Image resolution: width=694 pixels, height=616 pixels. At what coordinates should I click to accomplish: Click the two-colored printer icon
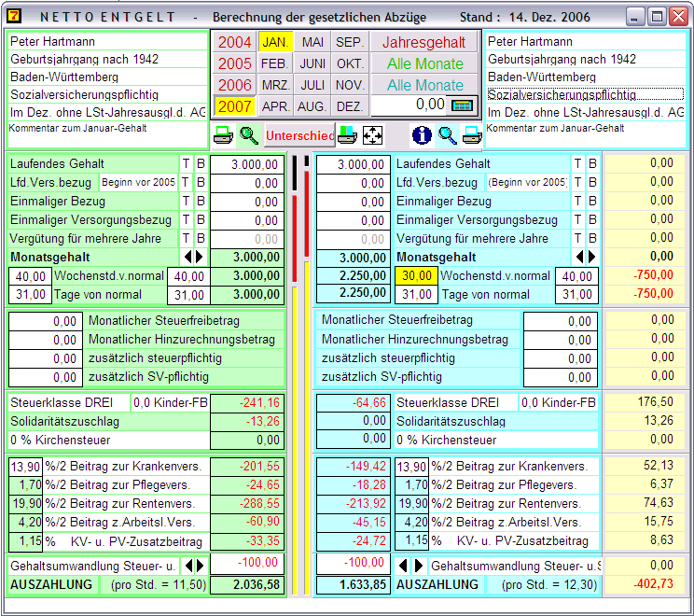[x=347, y=135]
